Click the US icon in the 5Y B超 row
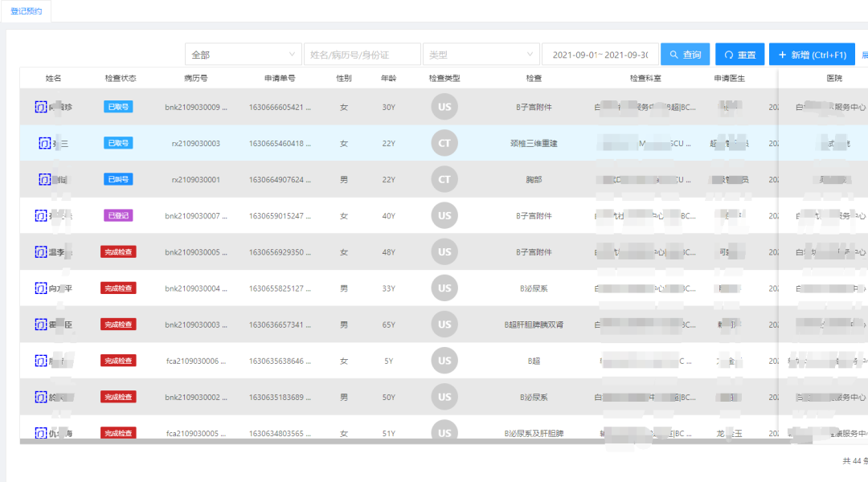 (444, 361)
